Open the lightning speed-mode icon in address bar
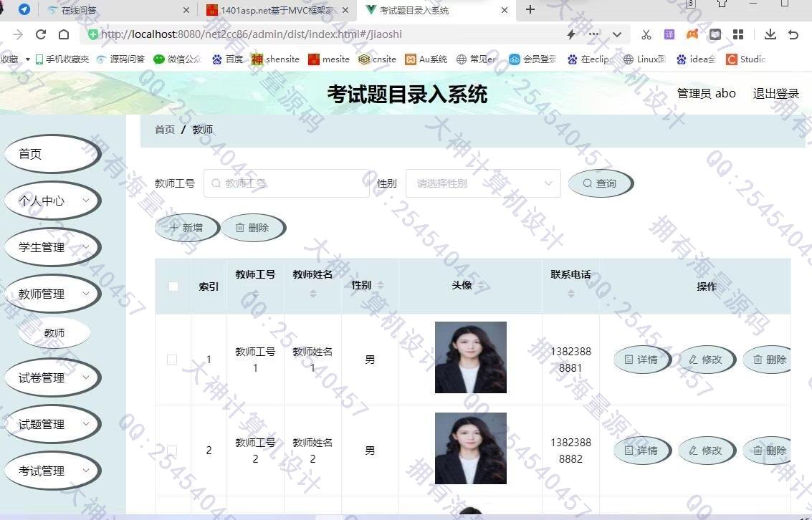This screenshot has height=520, width=812. point(571,34)
